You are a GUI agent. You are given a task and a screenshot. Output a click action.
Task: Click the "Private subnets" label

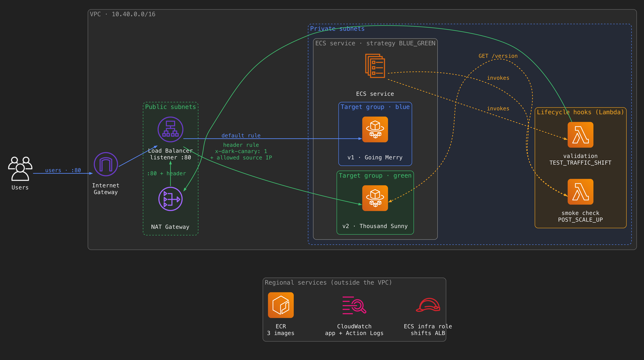(x=337, y=29)
